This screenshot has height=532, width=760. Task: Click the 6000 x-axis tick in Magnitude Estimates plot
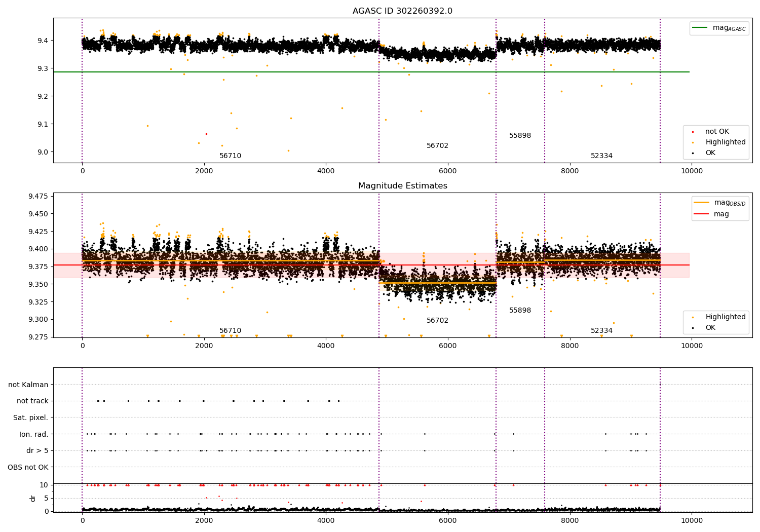(448, 346)
